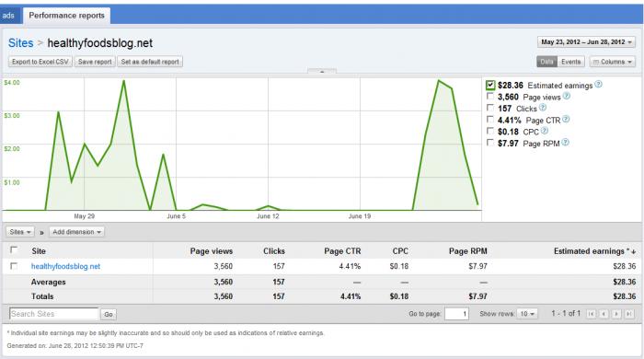Open the Sites dimension dropdown

(x=20, y=232)
